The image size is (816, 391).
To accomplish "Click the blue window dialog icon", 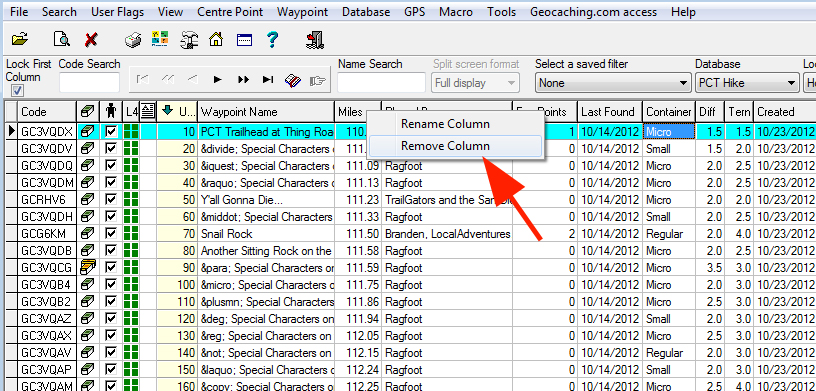I will click(x=244, y=40).
